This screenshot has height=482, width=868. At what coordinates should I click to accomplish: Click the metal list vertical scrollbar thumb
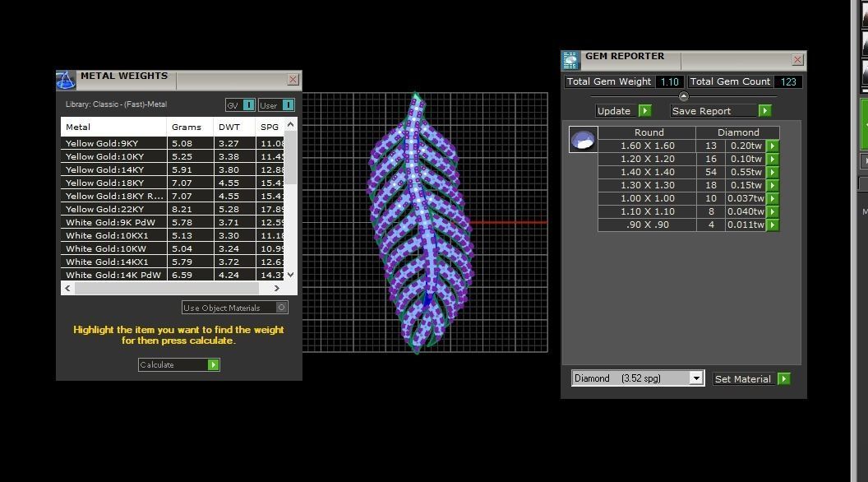pyautogui.click(x=291, y=157)
